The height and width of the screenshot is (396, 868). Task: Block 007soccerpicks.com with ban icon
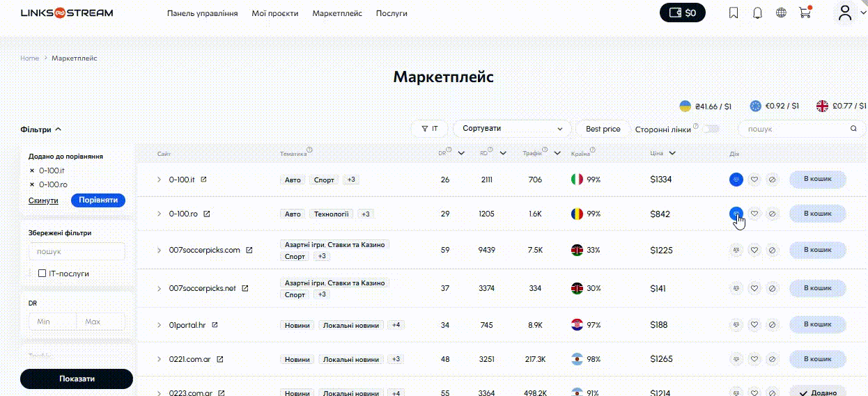click(772, 250)
